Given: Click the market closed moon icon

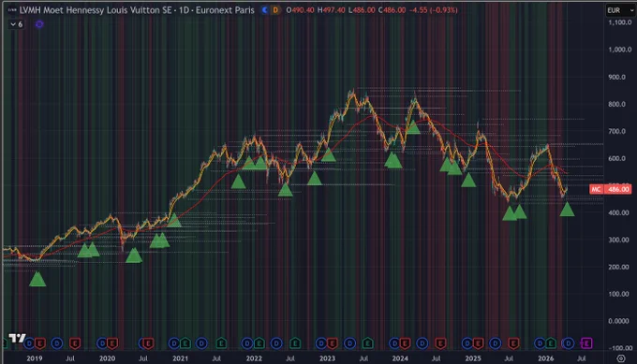Looking at the screenshot, I should pyautogui.click(x=264, y=10).
